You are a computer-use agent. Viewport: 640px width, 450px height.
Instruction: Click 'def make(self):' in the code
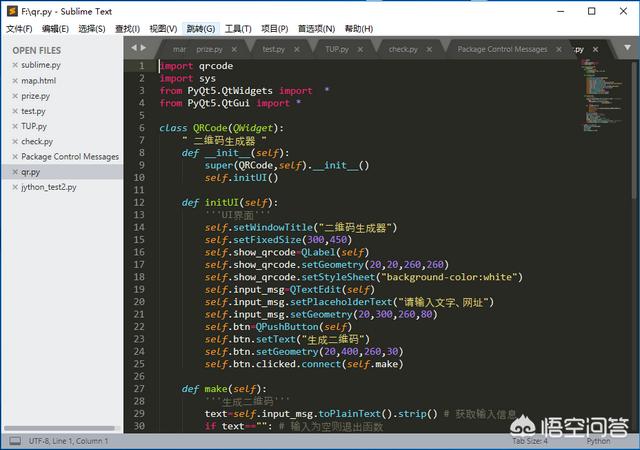point(224,389)
